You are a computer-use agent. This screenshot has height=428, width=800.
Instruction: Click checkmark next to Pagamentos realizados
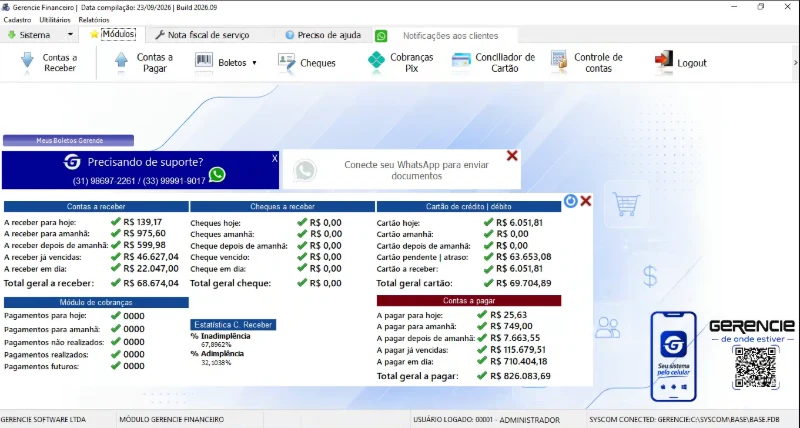coord(116,353)
